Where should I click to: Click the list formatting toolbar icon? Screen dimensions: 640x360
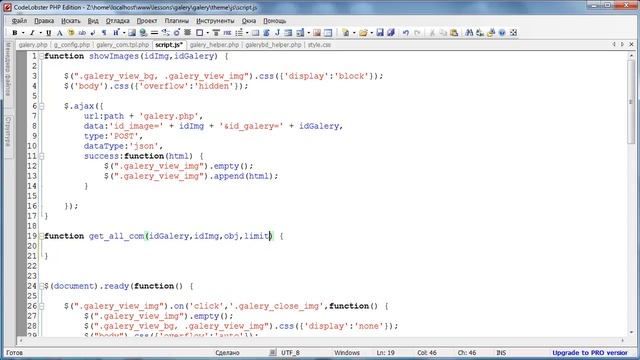coord(239,33)
